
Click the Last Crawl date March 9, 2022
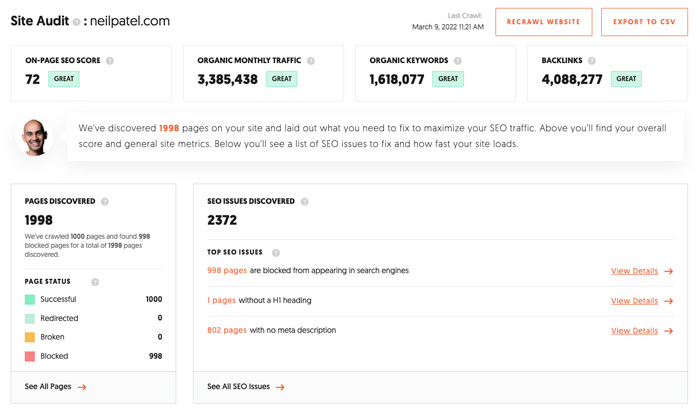tap(448, 27)
